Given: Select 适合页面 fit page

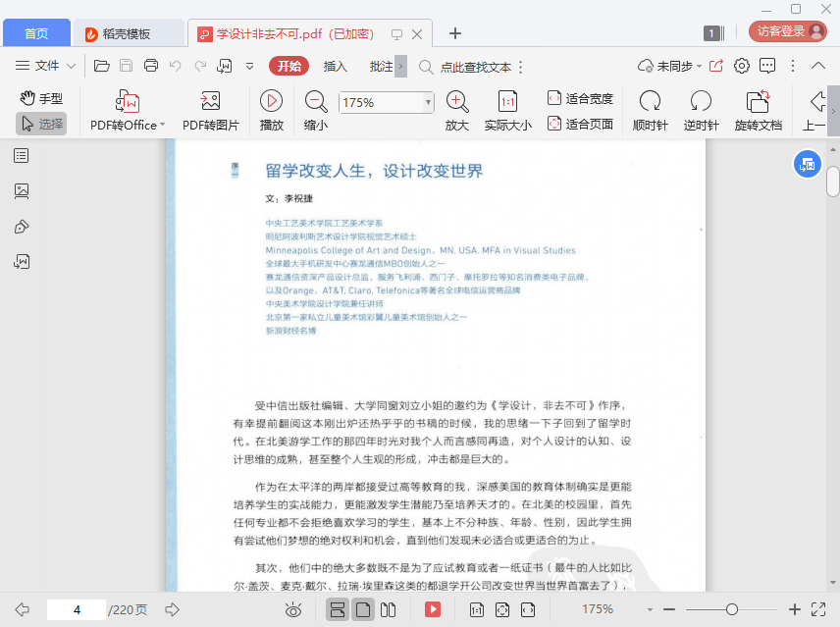Looking at the screenshot, I should (x=580, y=124).
